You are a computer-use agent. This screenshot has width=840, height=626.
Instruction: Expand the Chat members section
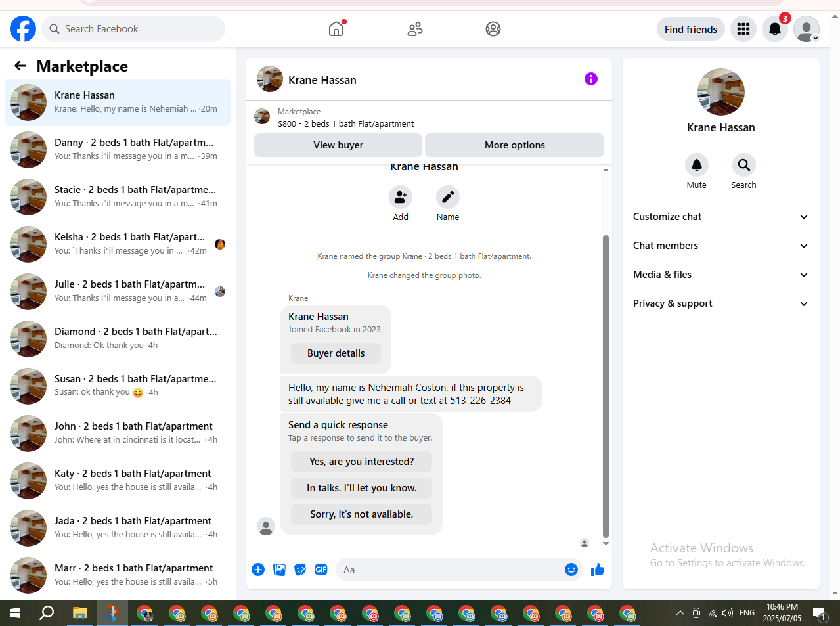(x=720, y=246)
